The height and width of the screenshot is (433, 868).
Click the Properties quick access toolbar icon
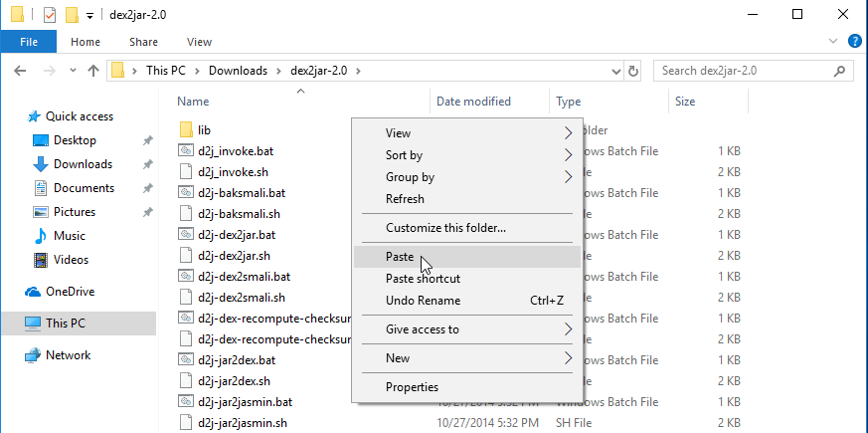[49, 15]
